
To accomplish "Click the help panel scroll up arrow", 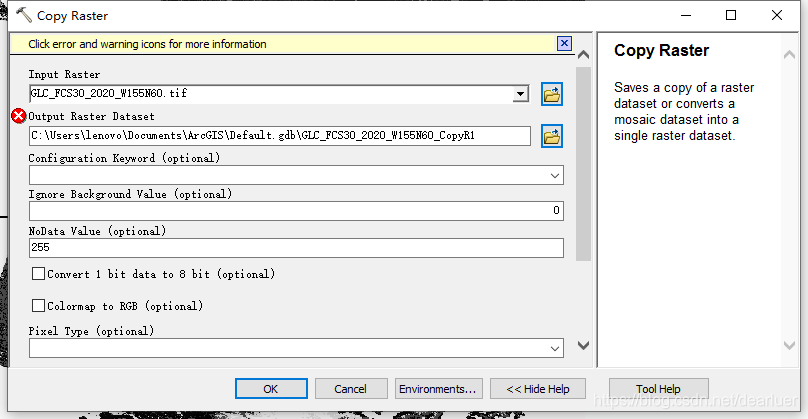I will pos(789,55).
